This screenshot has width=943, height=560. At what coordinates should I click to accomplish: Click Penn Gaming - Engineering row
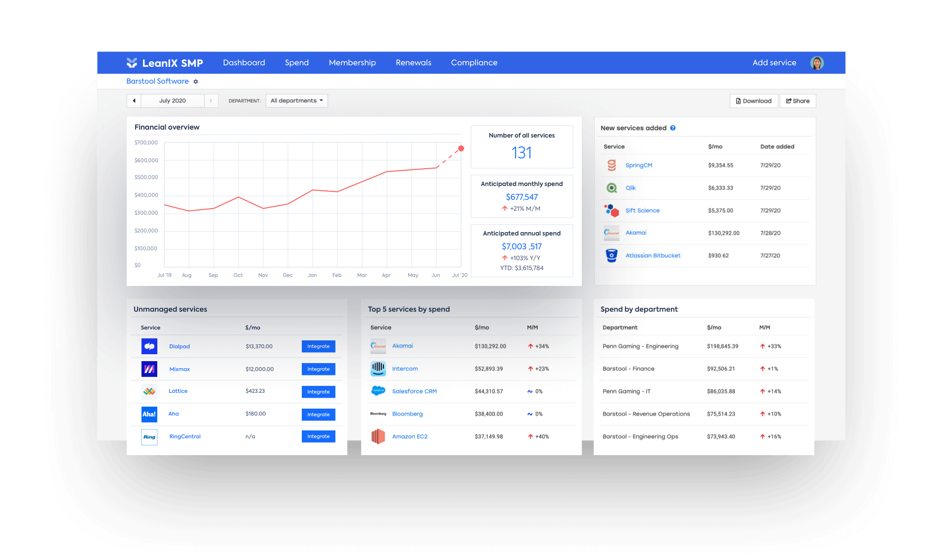tap(705, 346)
